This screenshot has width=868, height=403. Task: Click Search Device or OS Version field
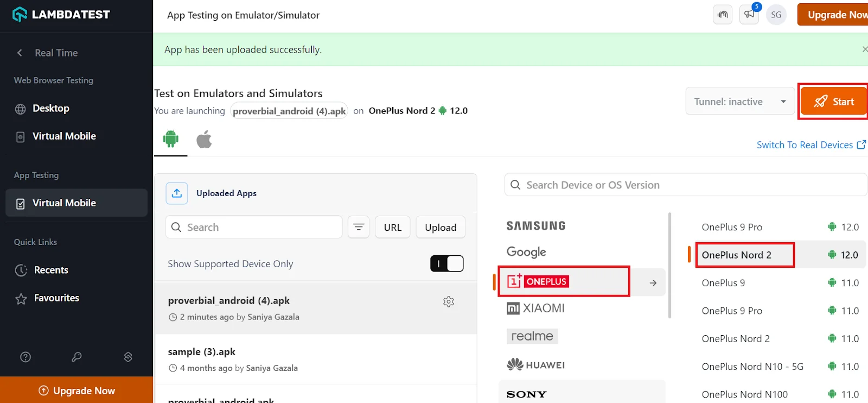point(686,185)
